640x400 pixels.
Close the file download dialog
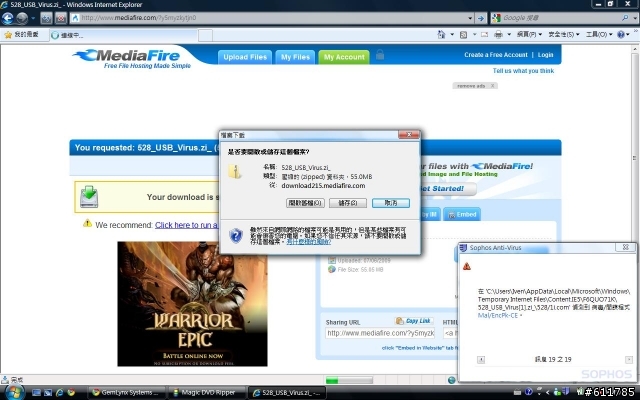pyautogui.click(x=408, y=134)
